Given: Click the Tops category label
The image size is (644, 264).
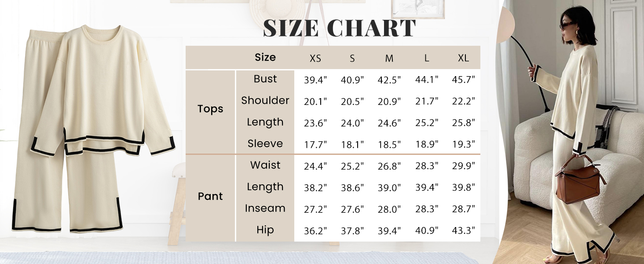Looking at the screenshot, I should [x=210, y=109].
